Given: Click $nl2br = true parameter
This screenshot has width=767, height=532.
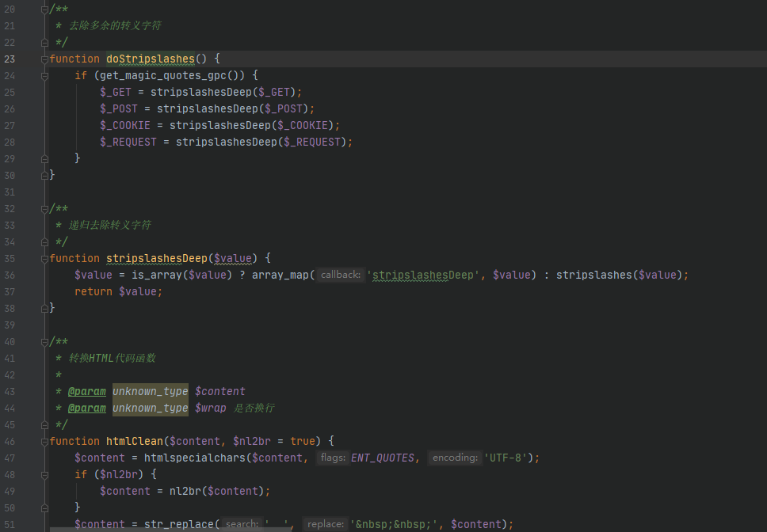Looking at the screenshot, I should (x=274, y=441).
